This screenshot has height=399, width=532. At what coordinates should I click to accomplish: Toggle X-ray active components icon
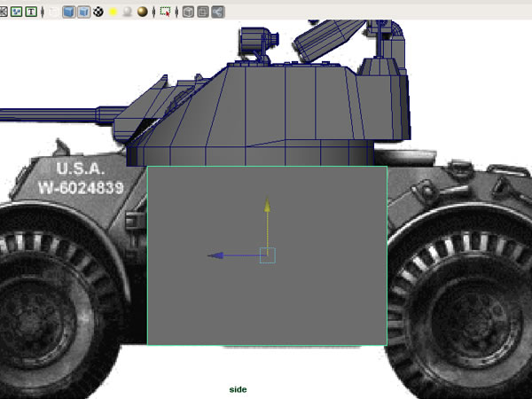pyautogui.click(x=203, y=12)
